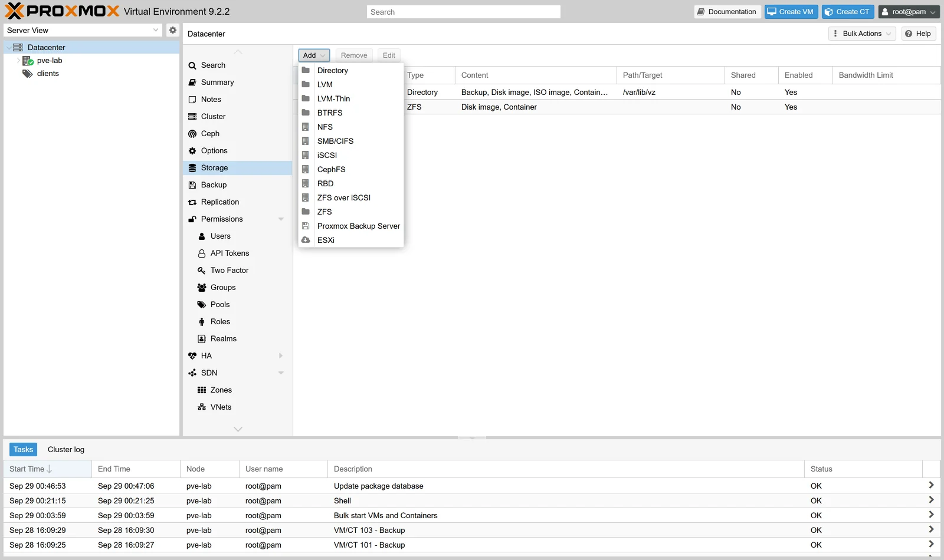Collapse the SDN submenu arrow

click(281, 373)
